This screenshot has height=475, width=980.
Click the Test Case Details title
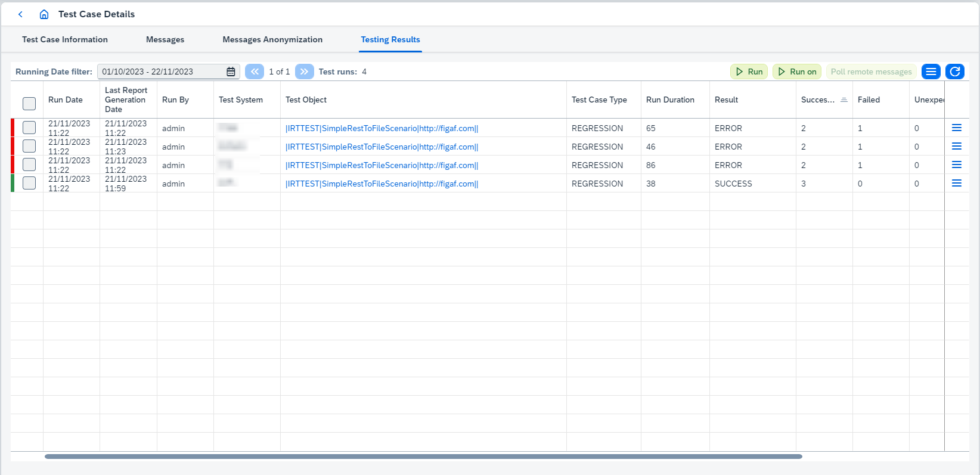97,14
